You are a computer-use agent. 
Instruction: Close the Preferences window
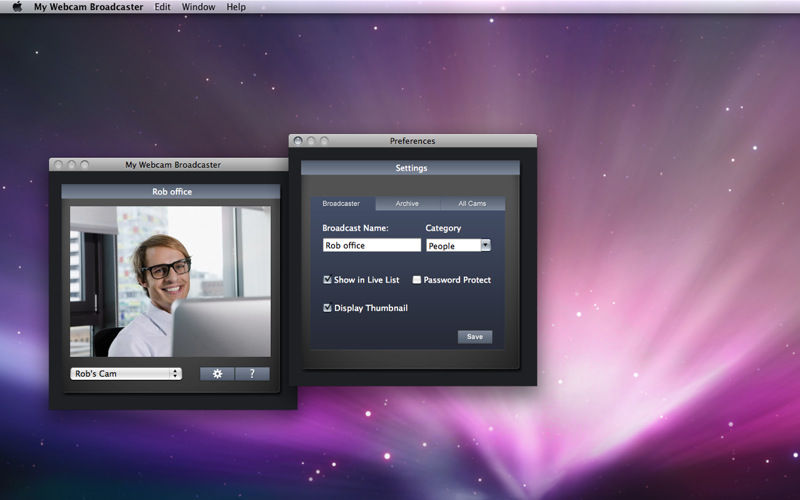pyautogui.click(x=298, y=141)
